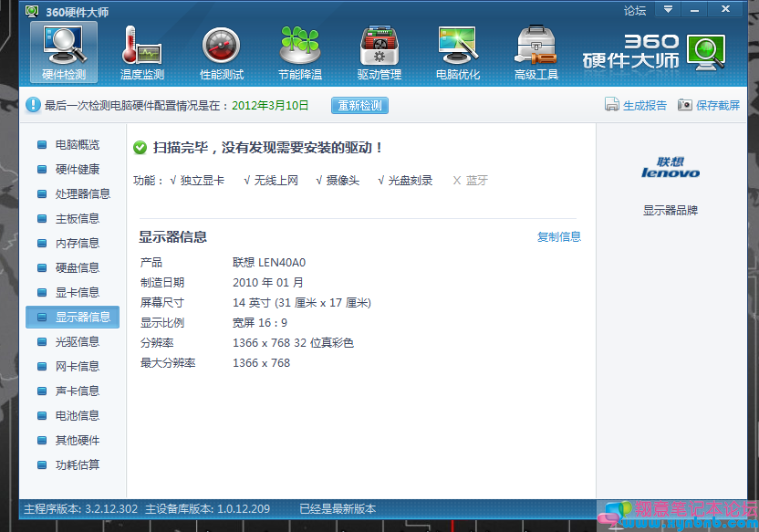
Task: Open the 高级工具 advanced tools section
Action: click(536, 52)
